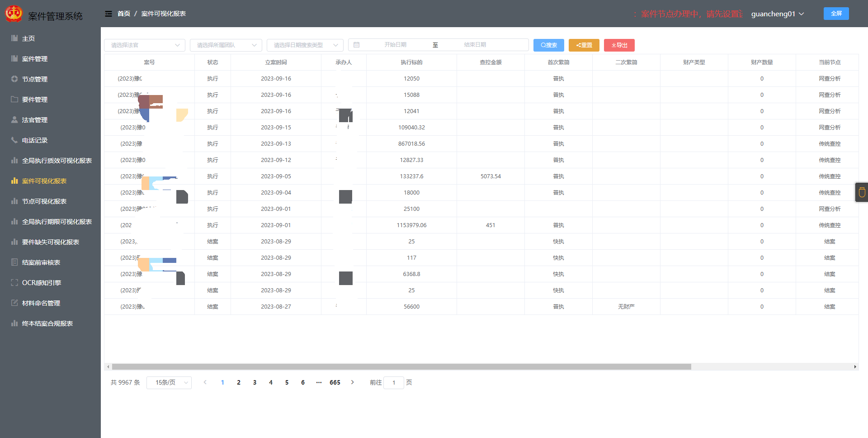Click the 前往 page number input
868x438 pixels.
[x=394, y=382]
